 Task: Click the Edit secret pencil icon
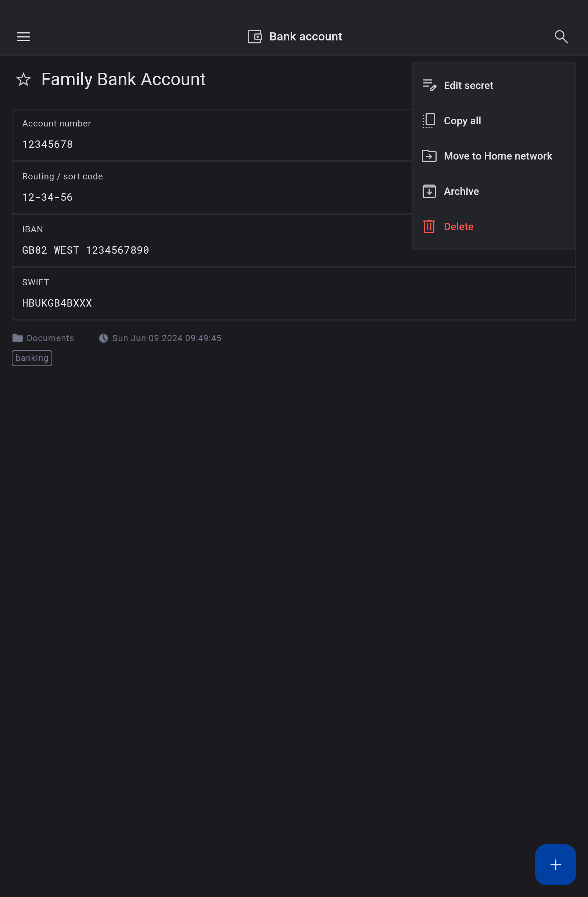[429, 86]
